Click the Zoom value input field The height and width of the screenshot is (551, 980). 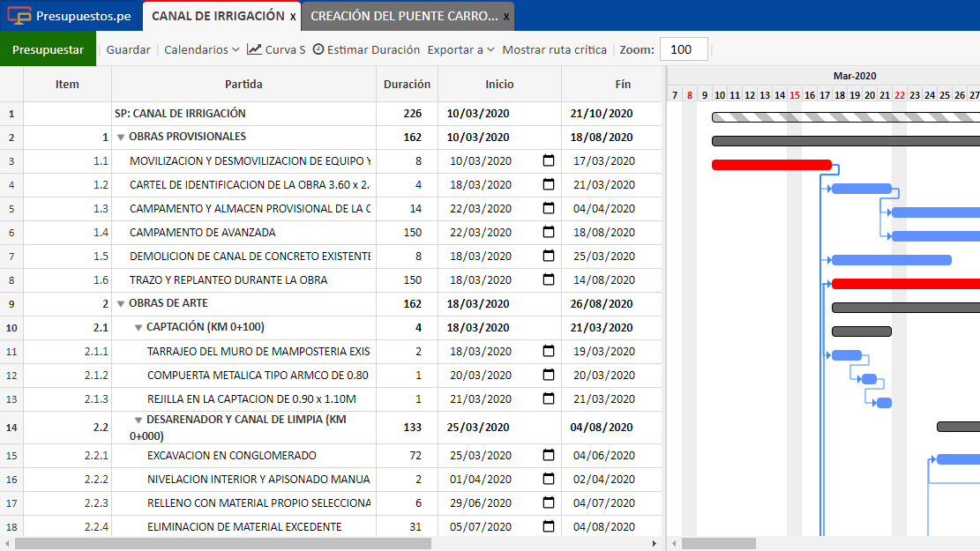coord(684,49)
